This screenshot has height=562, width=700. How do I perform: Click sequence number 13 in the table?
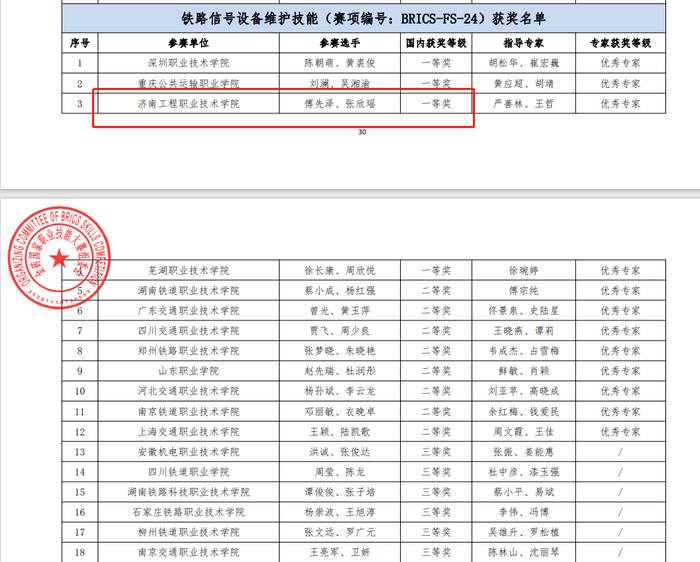tap(80, 452)
